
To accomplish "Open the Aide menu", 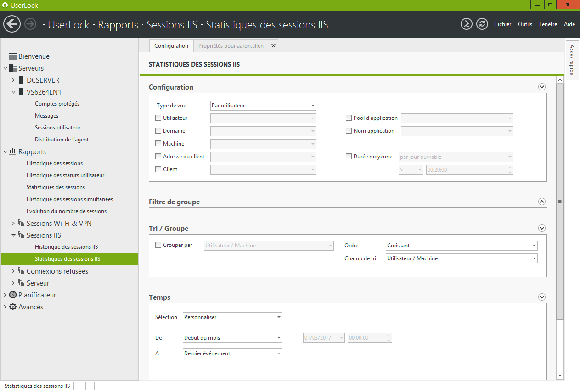I will click(x=569, y=24).
